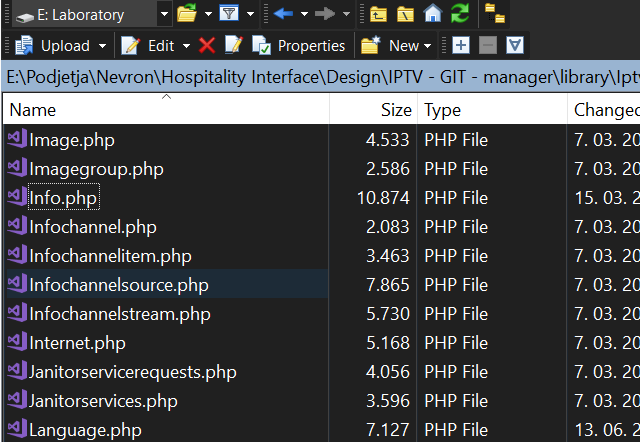The image size is (640, 442).
Task: Go back with the blue left arrow
Action: [283, 14]
